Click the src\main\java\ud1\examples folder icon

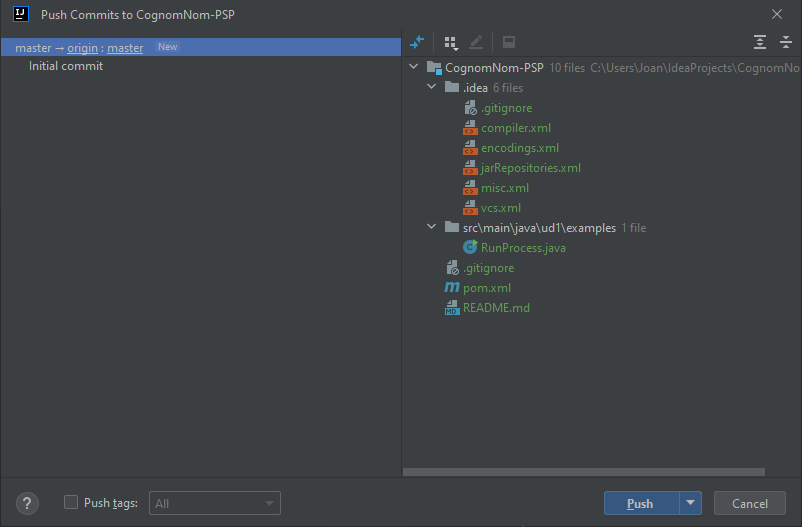pos(452,227)
